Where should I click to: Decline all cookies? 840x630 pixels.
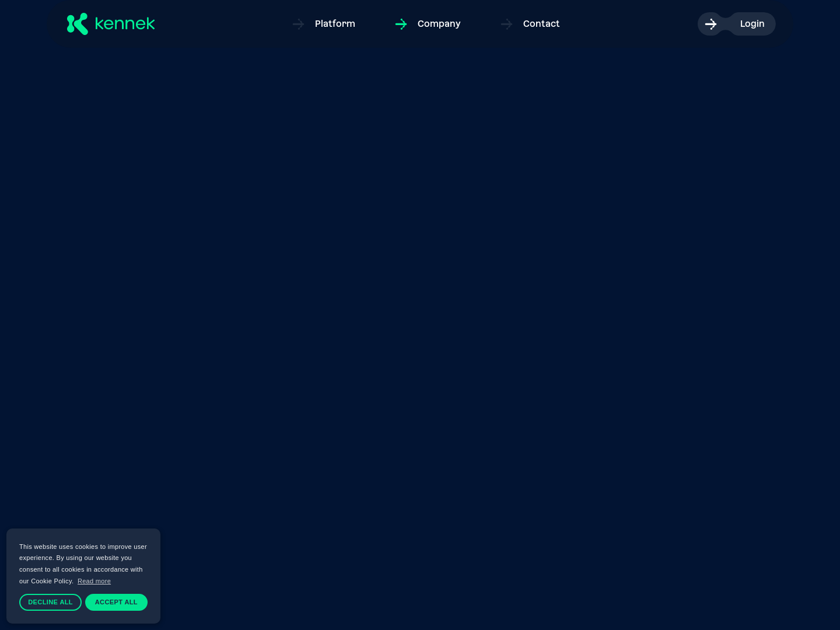(50, 602)
